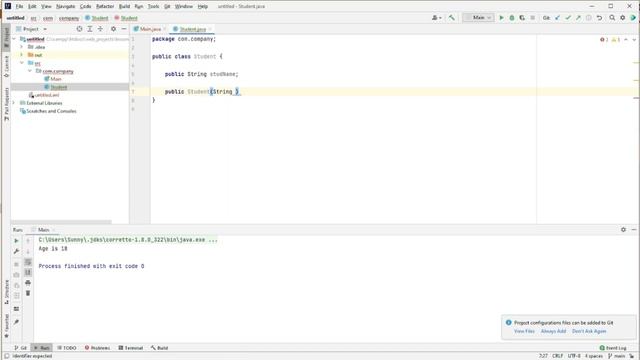Collapse the com.company package

[x=30, y=71]
